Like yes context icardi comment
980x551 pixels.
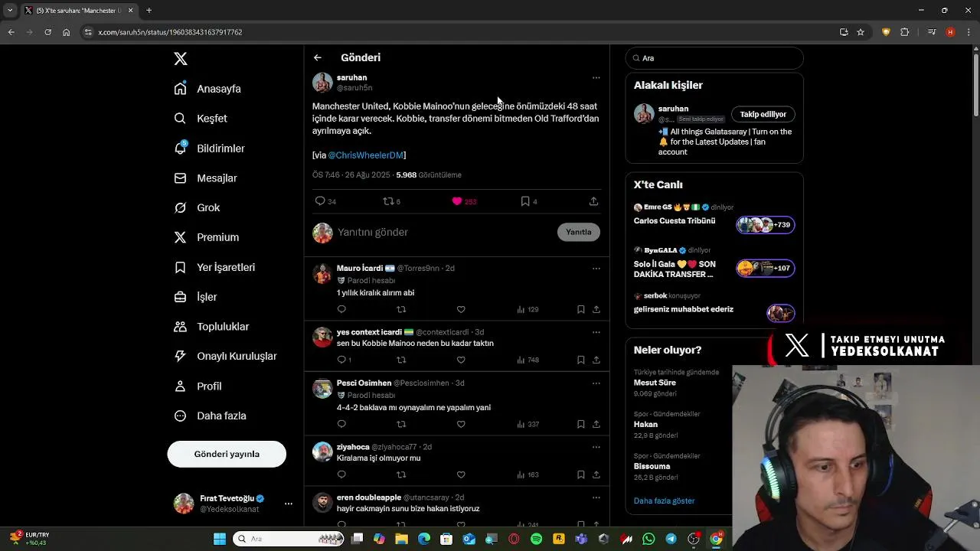461,360
